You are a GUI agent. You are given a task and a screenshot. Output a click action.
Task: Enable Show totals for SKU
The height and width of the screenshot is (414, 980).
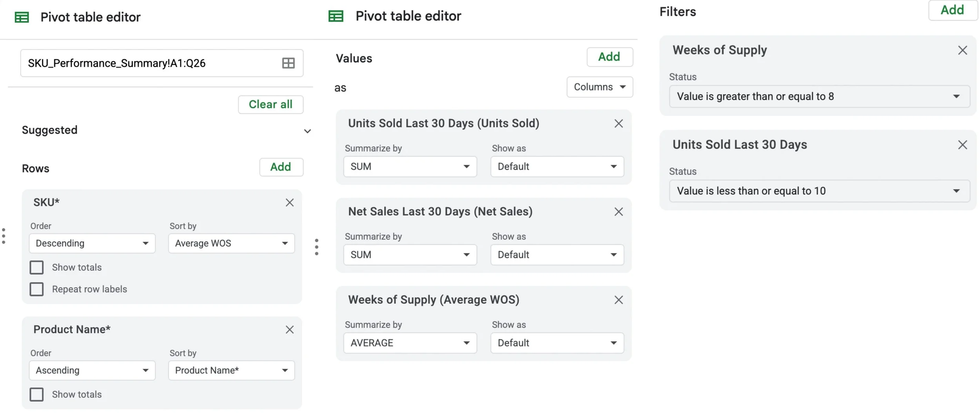tap(37, 267)
